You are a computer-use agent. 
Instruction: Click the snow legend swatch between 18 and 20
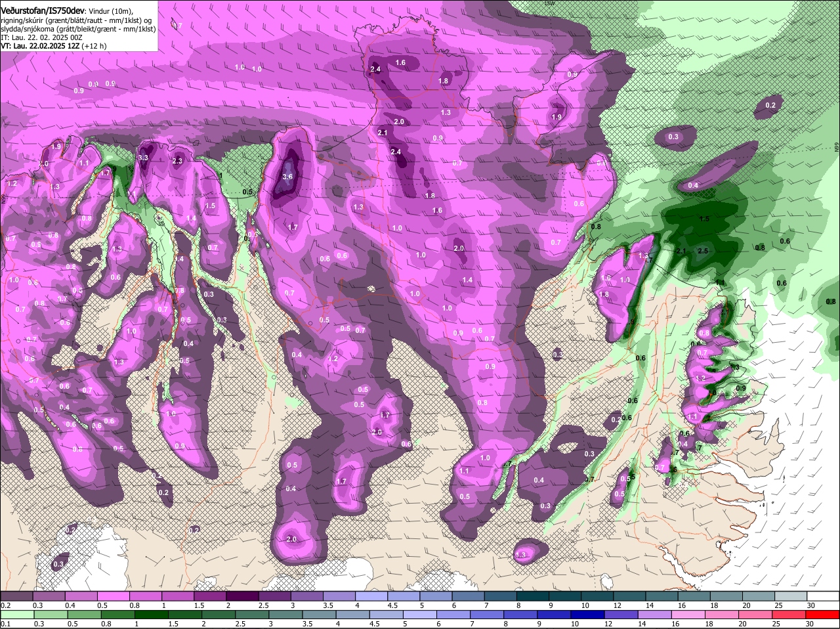[x=726, y=596]
